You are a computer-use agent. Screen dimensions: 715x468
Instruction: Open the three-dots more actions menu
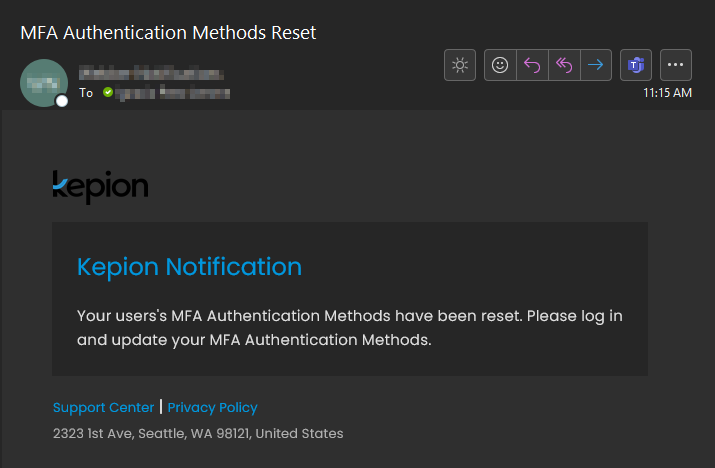point(675,65)
